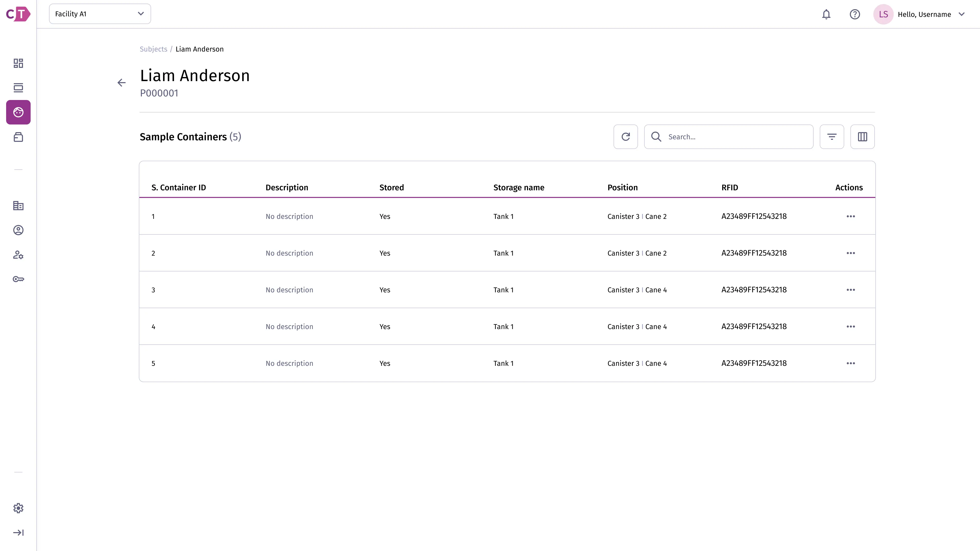The image size is (980, 551).
Task: Go back using the left arrow
Action: click(121, 82)
